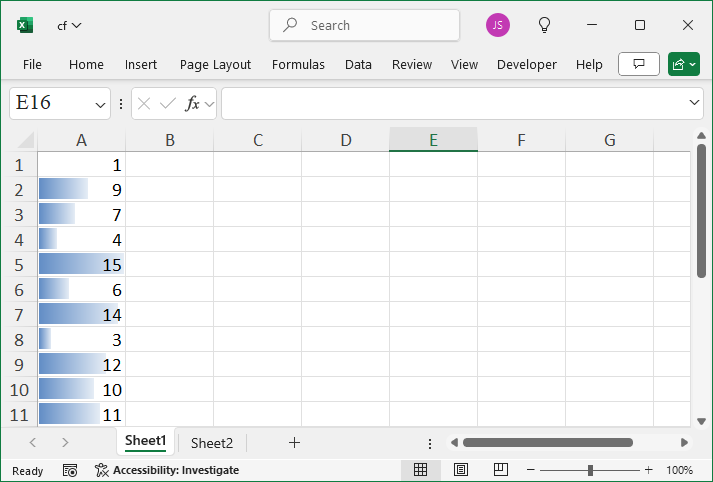Select column E header
The width and height of the screenshot is (713, 482).
point(433,140)
